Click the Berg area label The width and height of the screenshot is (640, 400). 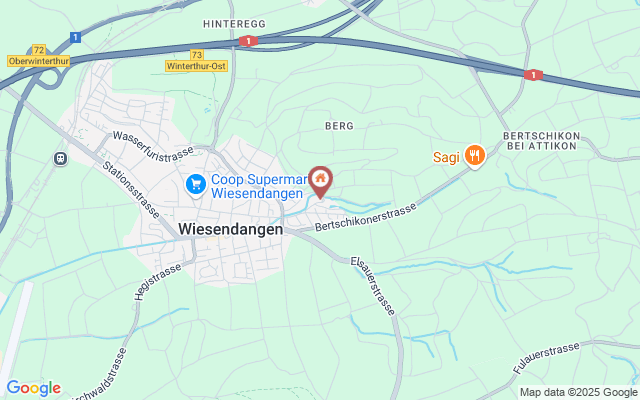click(339, 126)
